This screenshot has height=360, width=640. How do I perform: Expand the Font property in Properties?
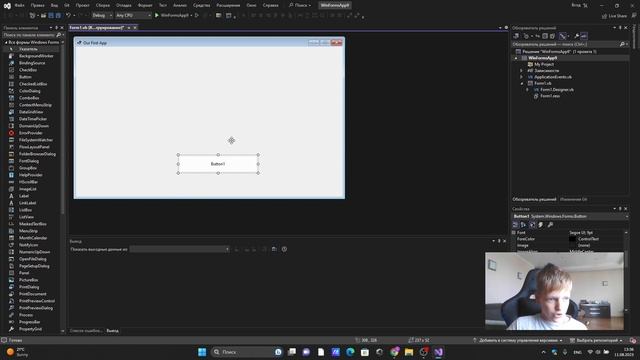514,233
